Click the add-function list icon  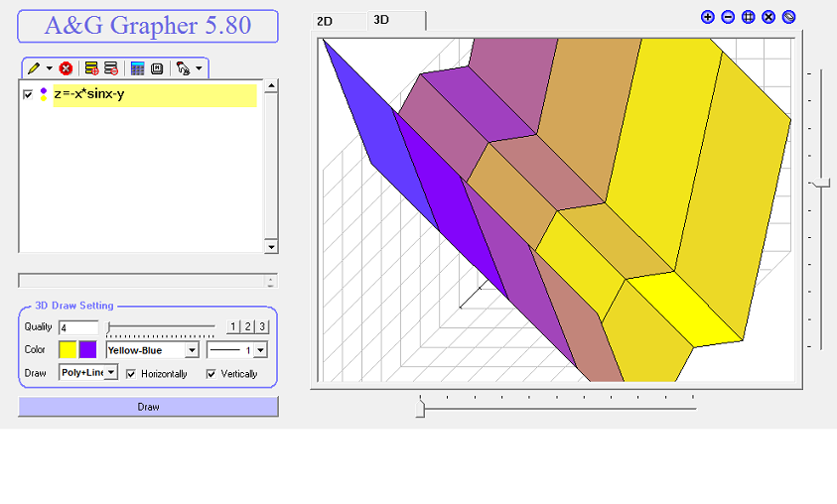pos(91,68)
